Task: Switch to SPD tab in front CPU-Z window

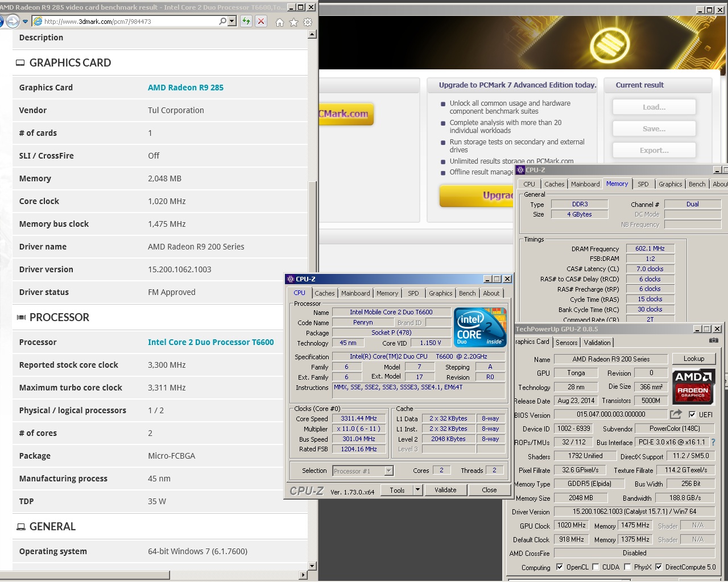Action: (413, 293)
